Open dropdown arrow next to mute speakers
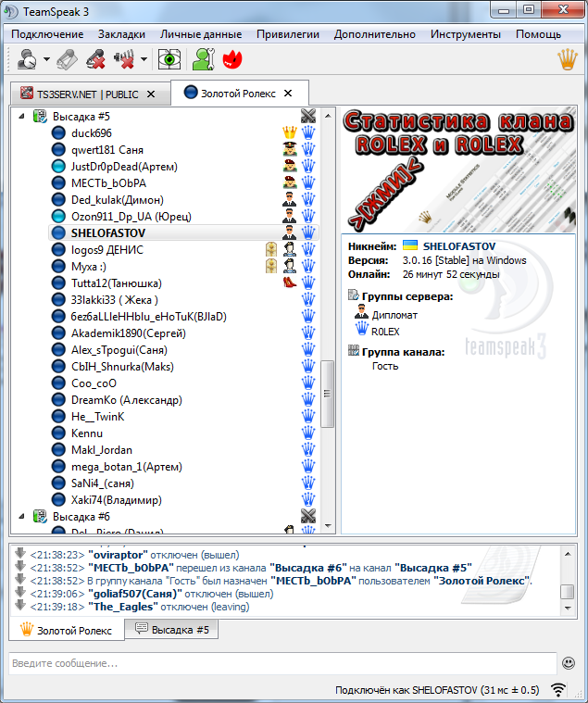Viewport: 588px width, 703px height. point(144,59)
